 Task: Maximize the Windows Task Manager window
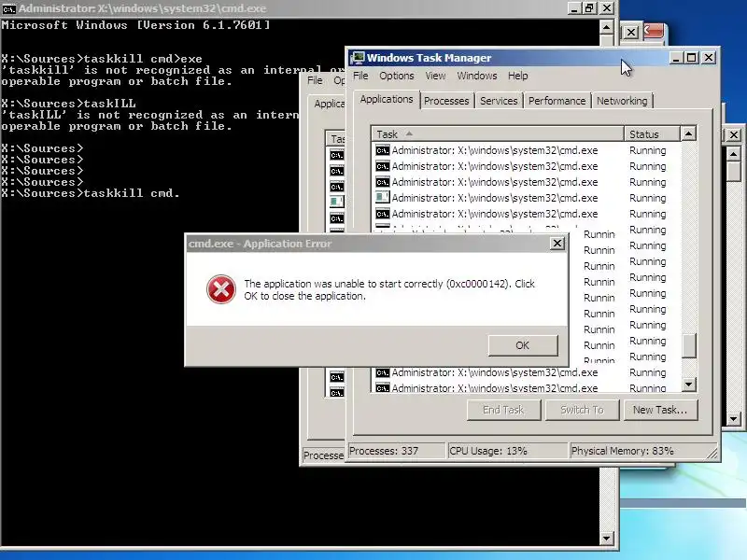pyautogui.click(x=691, y=58)
